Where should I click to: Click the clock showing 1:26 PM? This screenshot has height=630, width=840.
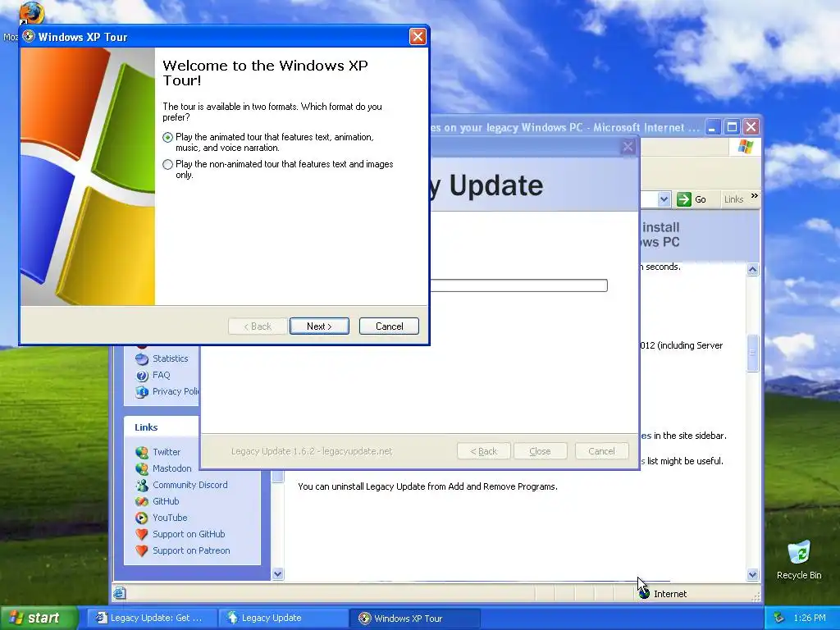point(810,618)
